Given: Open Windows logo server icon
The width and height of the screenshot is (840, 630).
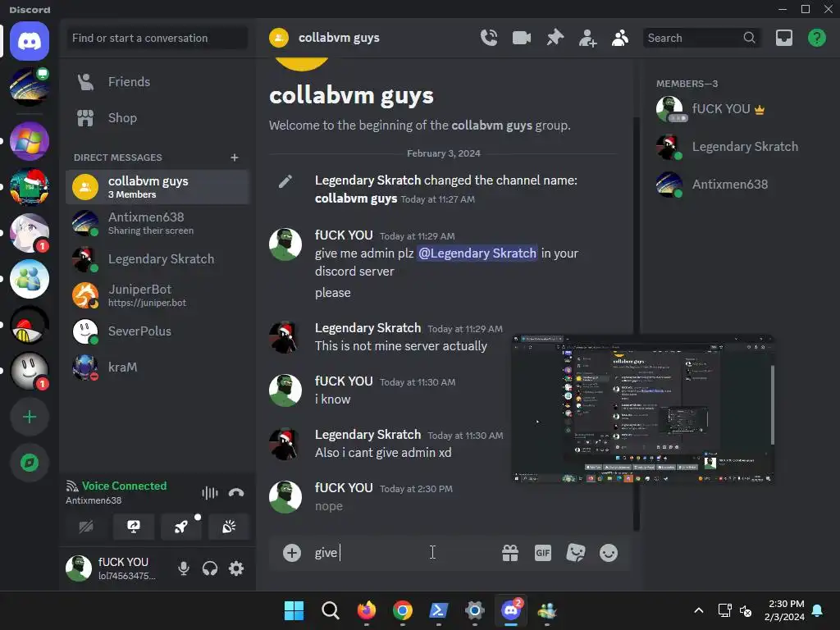Looking at the screenshot, I should [30, 141].
